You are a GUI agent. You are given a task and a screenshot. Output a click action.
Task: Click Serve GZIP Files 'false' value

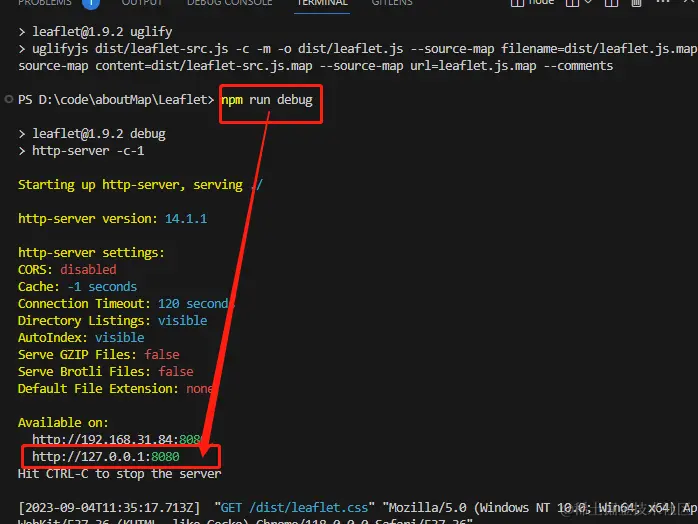[162, 355]
